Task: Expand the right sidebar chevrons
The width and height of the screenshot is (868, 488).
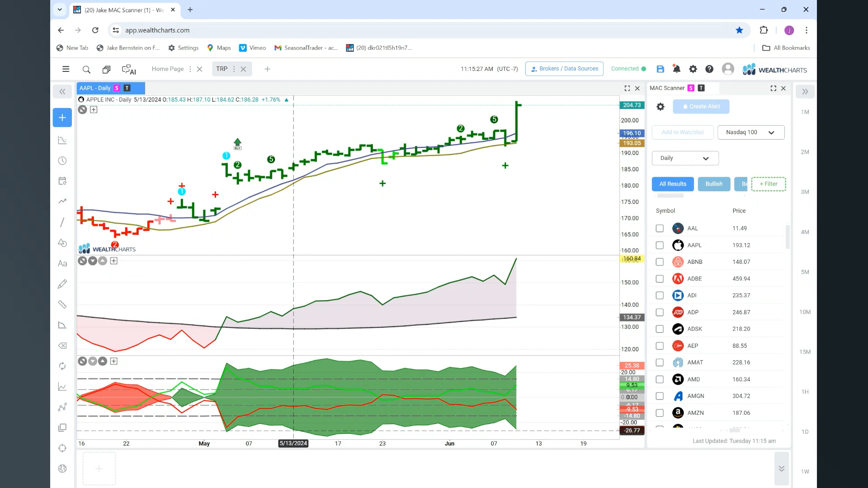Action: [x=805, y=91]
